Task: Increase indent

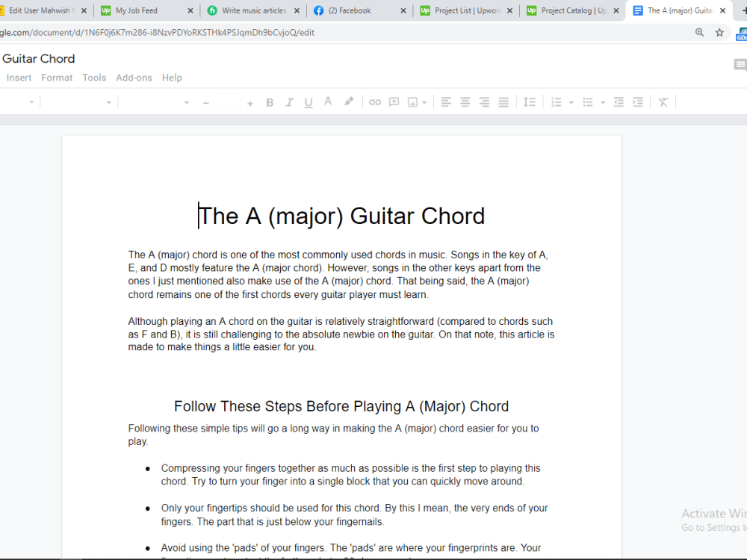Action: (638, 102)
